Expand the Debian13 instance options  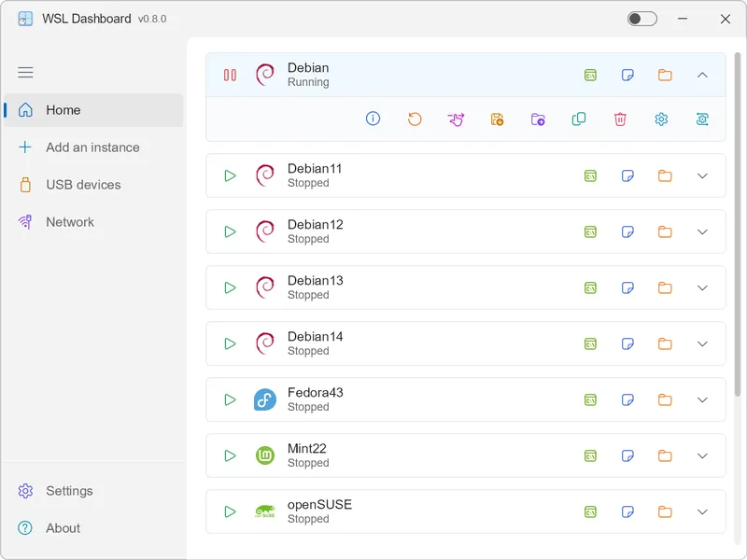tap(702, 287)
